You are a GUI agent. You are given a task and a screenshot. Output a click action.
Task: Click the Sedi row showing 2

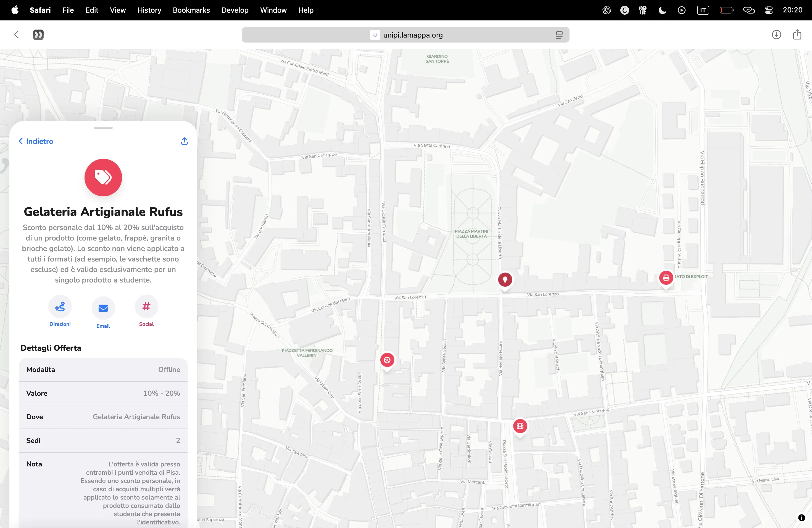tap(103, 441)
